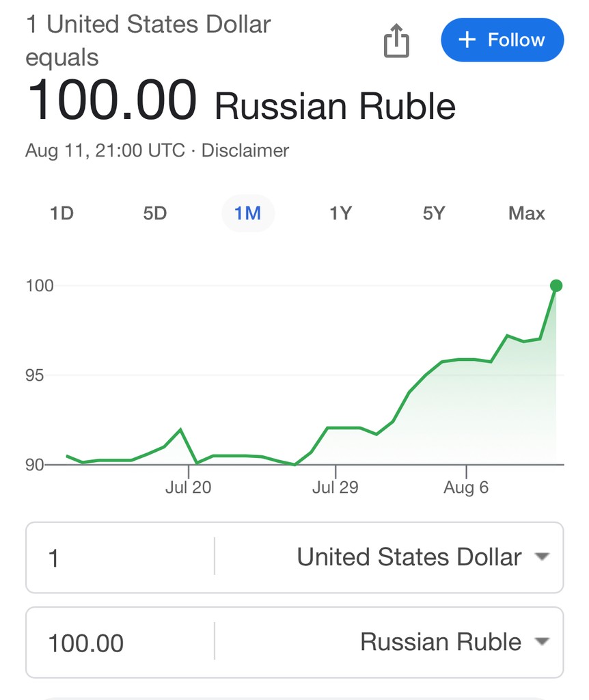
Task: Click the arrow beside United States Dollar
Action: (x=542, y=557)
